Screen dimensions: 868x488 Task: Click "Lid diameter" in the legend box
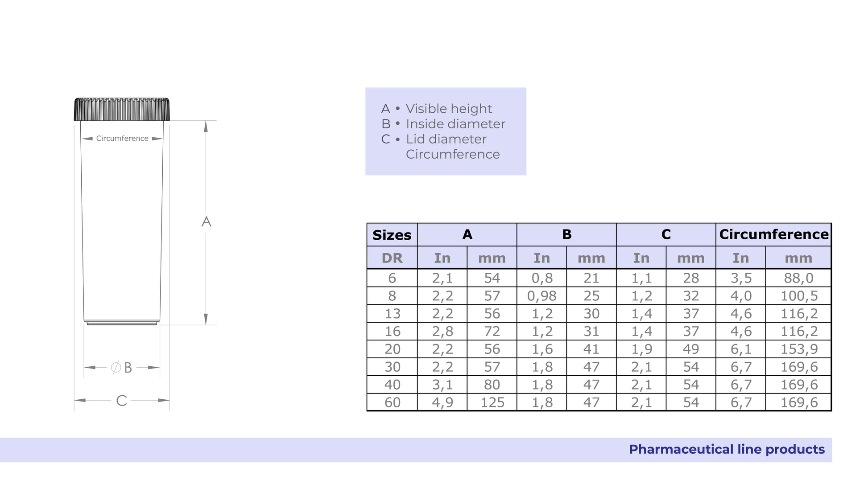446,139
